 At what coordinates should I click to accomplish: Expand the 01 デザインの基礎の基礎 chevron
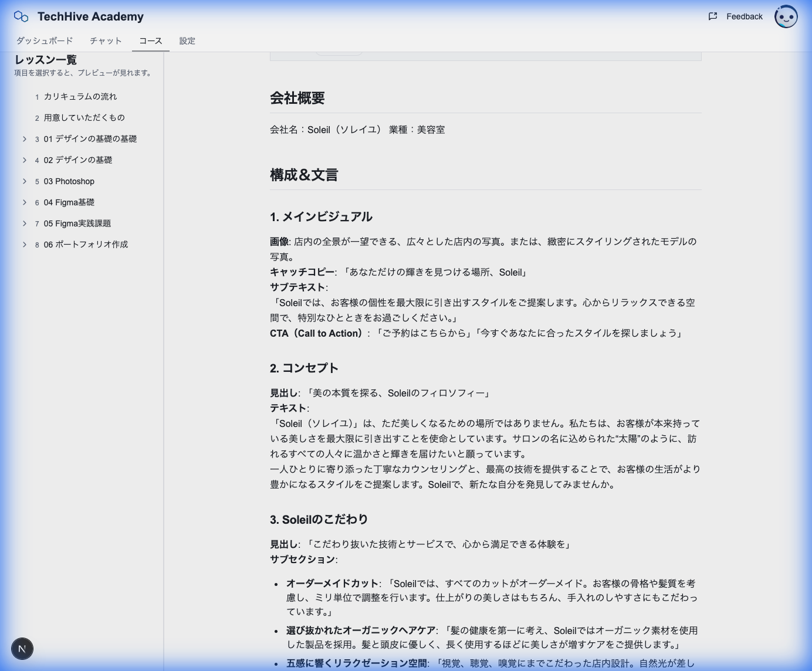click(x=25, y=139)
